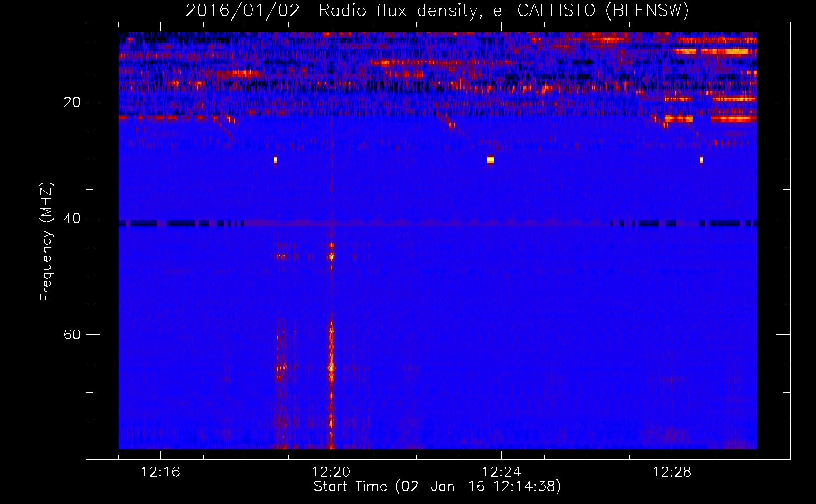816x504 pixels.
Task: Click the 12:16 time tick label
Action: pyautogui.click(x=160, y=472)
